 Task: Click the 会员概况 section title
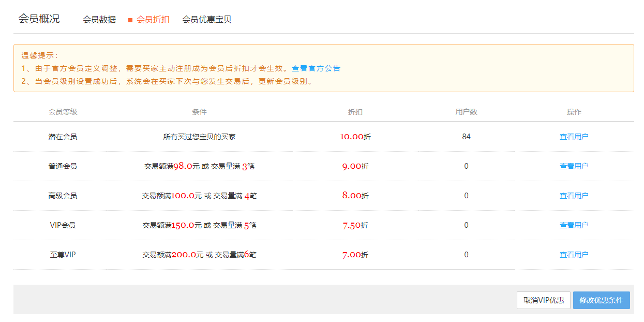[x=39, y=19]
